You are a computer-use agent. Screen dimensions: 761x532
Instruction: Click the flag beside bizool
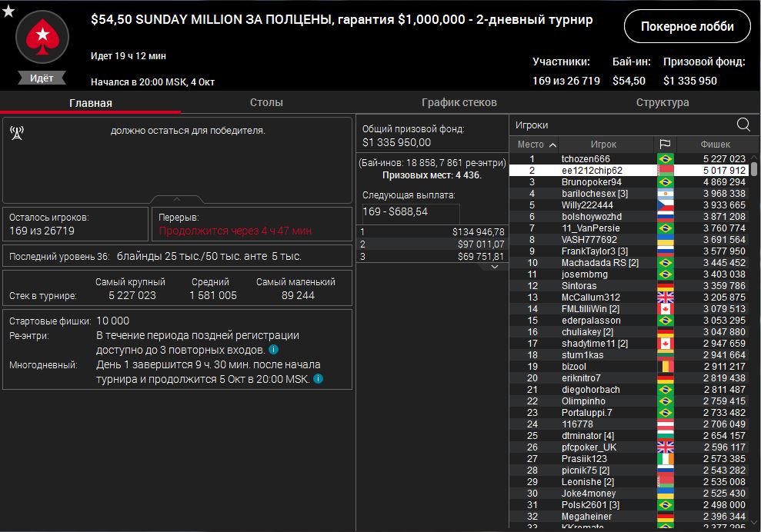tap(665, 367)
